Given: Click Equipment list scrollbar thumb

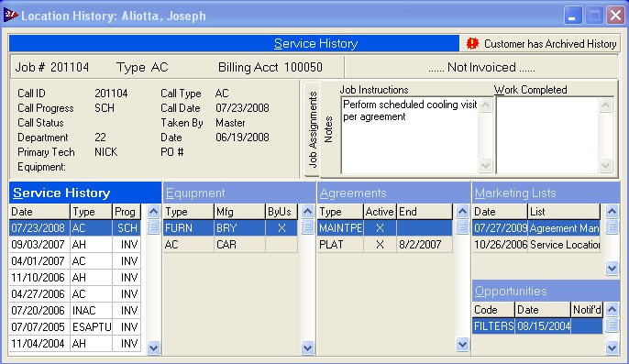Looking at the screenshot, I should (307, 226).
